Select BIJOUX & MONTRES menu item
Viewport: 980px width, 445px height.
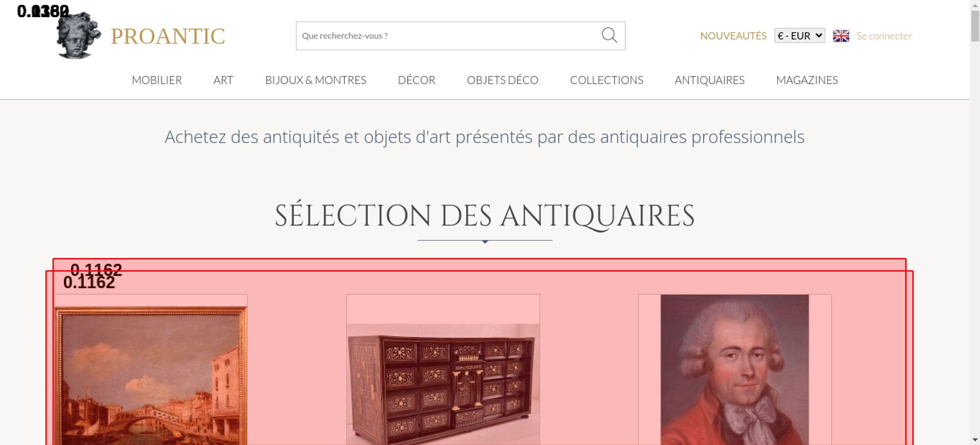(x=316, y=80)
